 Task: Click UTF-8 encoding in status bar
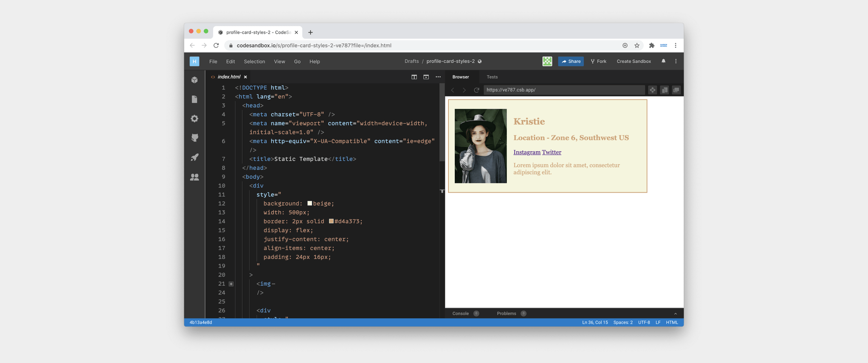tap(644, 322)
